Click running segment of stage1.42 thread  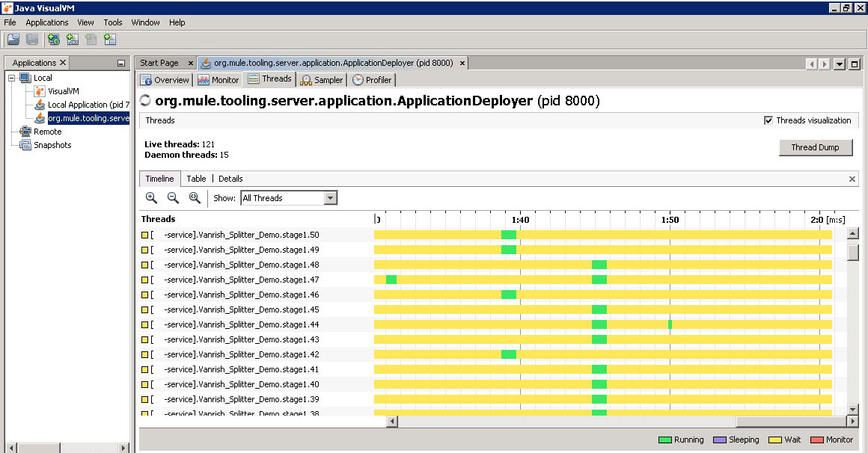[509, 354]
